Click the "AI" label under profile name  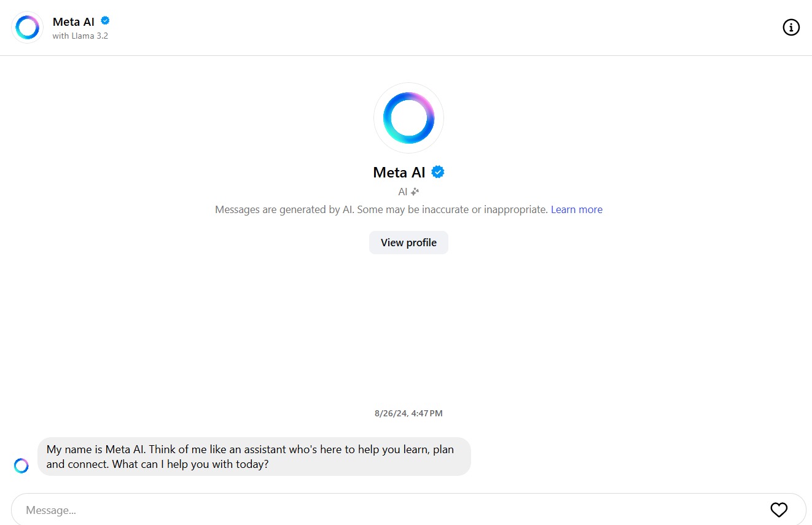click(x=403, y=192)
